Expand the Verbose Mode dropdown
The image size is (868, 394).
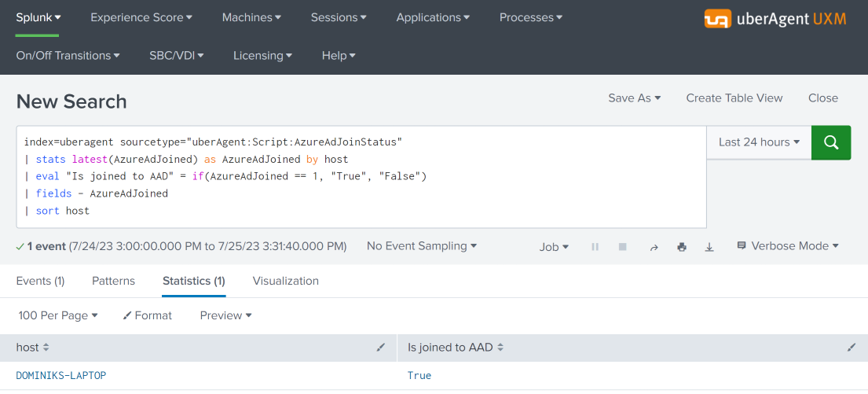[x=788, y=246]
